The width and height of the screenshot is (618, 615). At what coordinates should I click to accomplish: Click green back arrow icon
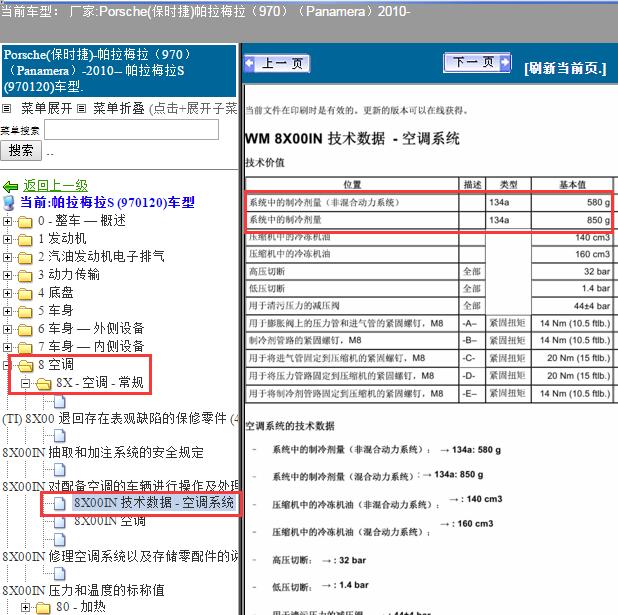tap(10, 186)
